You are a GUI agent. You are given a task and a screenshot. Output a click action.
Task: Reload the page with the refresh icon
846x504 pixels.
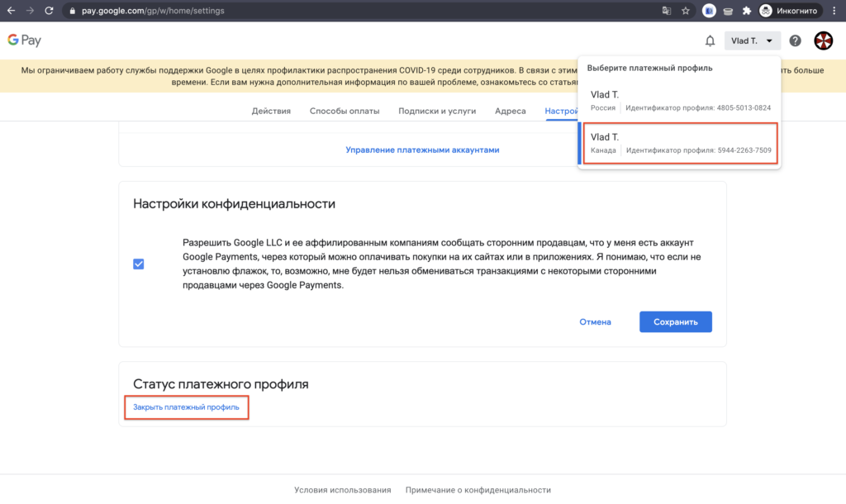[49, 11]
